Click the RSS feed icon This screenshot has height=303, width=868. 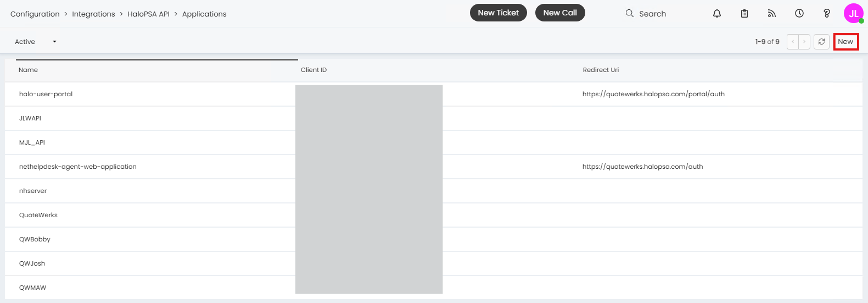click(x=772, y=13)
